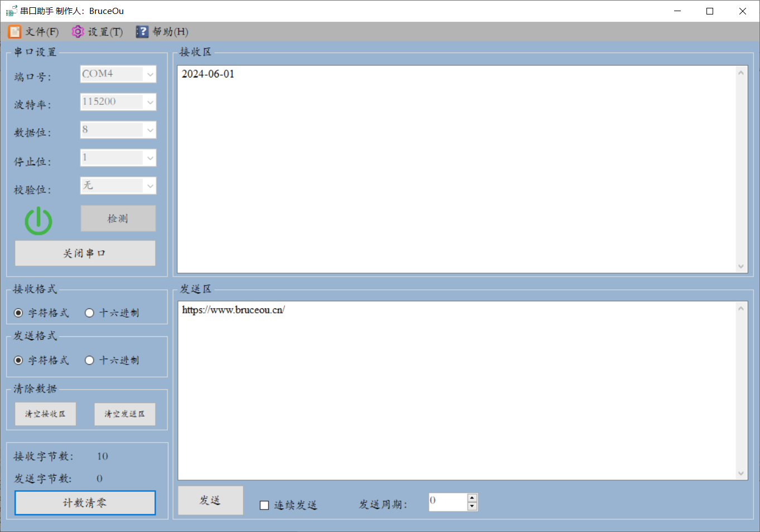
Task: Click inside the send area text box
Action: [457, 390]
